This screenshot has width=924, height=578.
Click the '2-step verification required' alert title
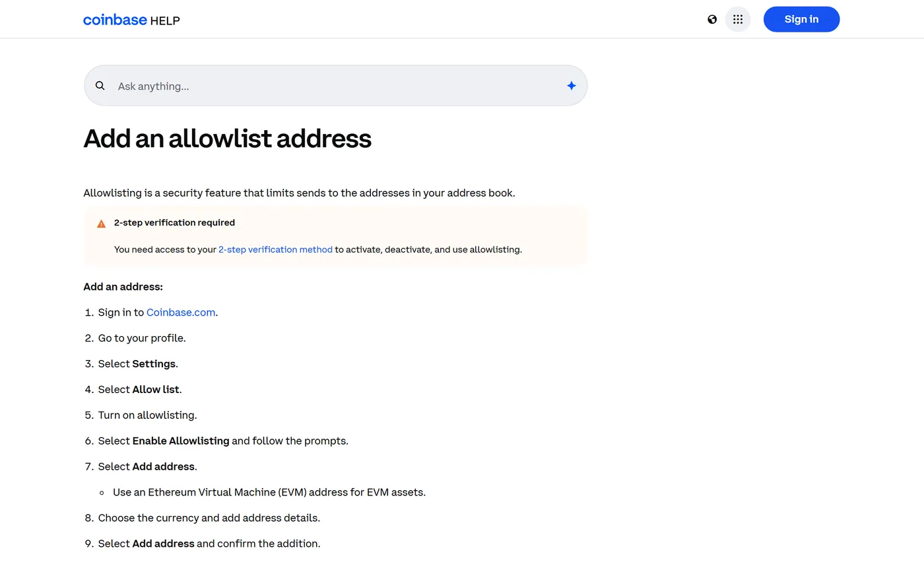coord(174,223)
